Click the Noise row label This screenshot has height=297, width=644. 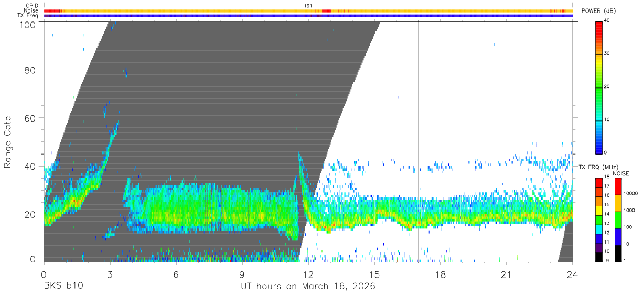coord(31,10)
